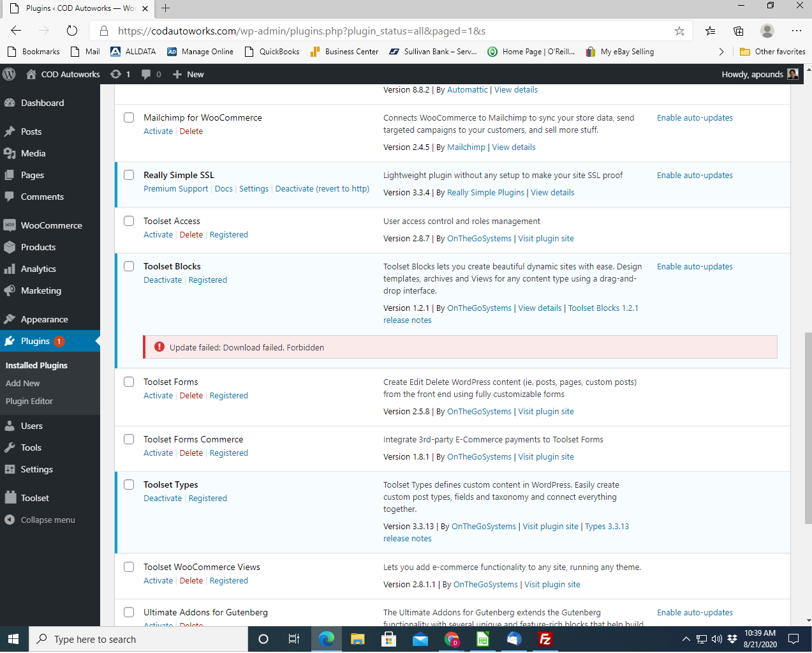This screenshot has width=812, height=653.
Task: Open Add New plugin submenu
Action: [x=22, y=383]
